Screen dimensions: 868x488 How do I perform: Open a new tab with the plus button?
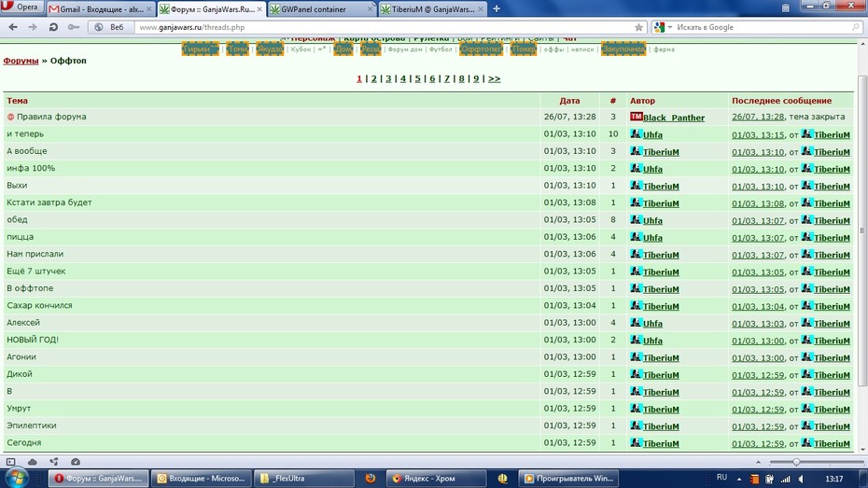point(496,8)
